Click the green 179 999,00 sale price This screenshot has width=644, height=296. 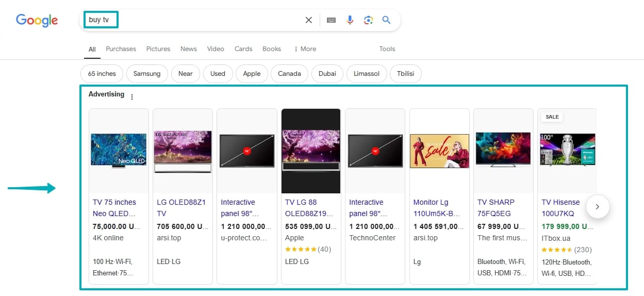pos(566,226)
